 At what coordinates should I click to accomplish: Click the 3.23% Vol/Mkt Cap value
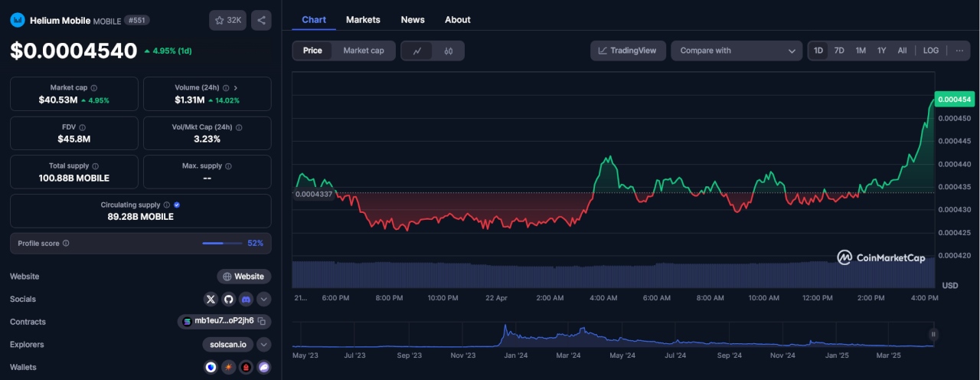tap(207, 139)
